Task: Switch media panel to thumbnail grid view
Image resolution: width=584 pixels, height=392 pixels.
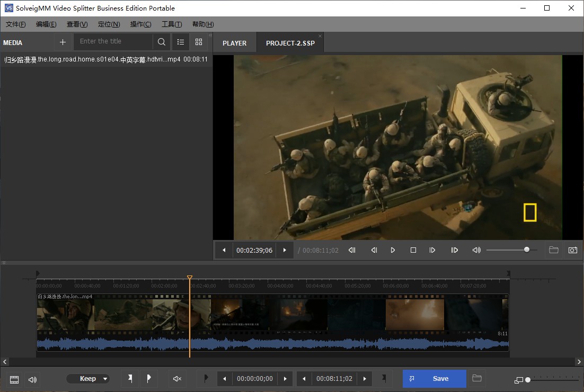Action: (x=199, y=42)
